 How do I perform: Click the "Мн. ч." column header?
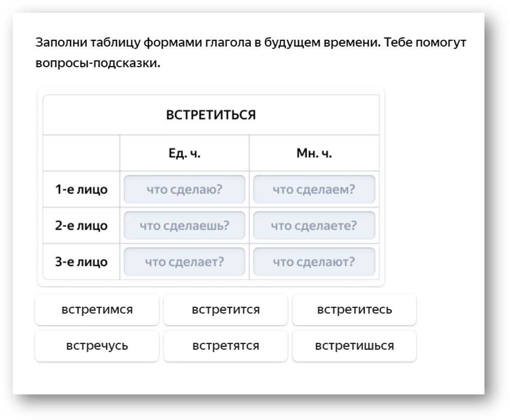(x=314, y=153)
